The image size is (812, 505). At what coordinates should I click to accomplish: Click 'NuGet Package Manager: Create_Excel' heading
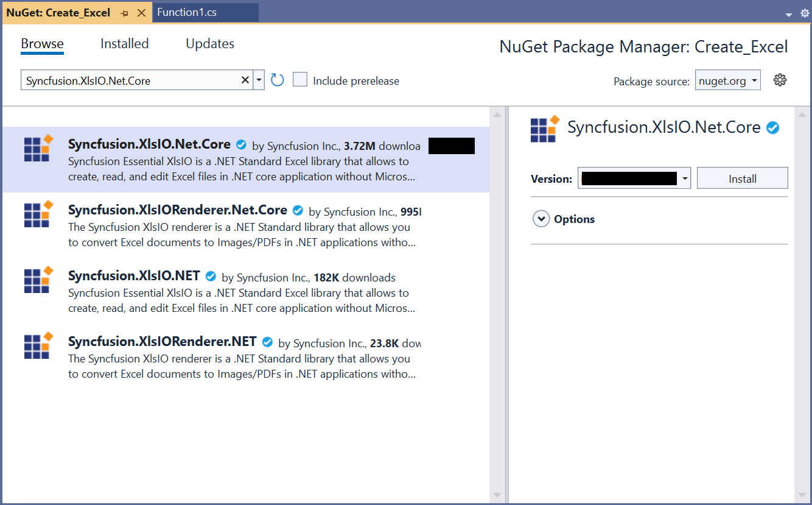[643, 47]
